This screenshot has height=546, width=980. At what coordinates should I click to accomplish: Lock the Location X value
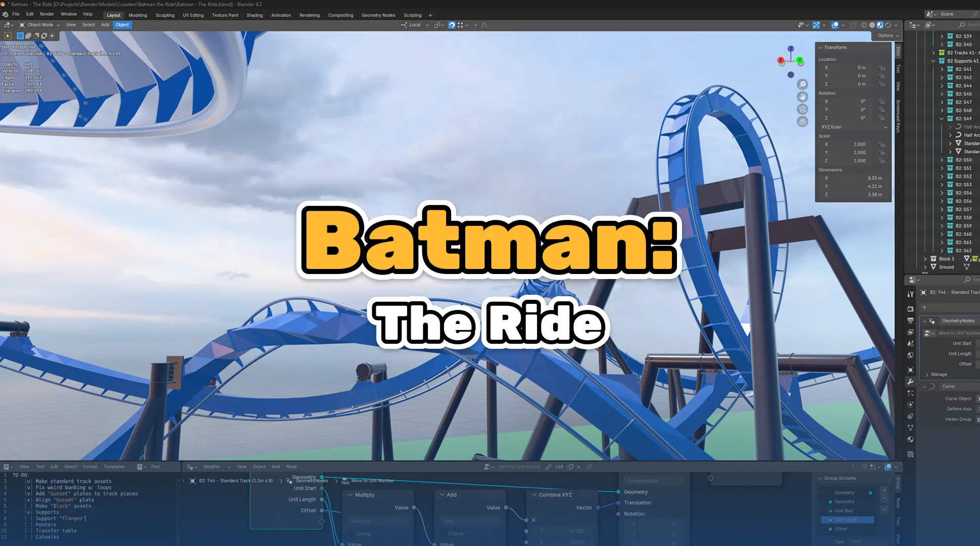pyautogui.click(x=881, y=68)
